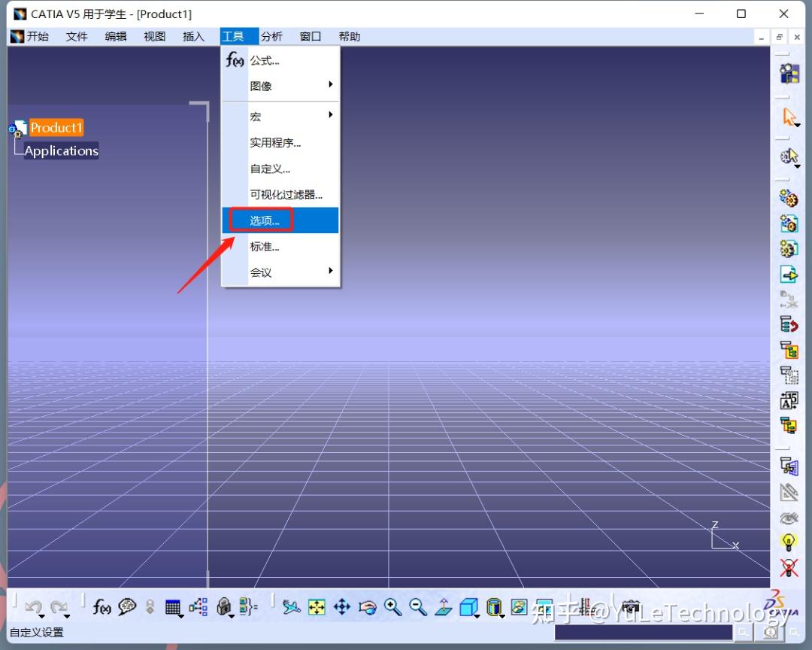Toggle the light bulb icon on right toolbar
The height and width of the screenshot is (650, 812).
point(788,542)
